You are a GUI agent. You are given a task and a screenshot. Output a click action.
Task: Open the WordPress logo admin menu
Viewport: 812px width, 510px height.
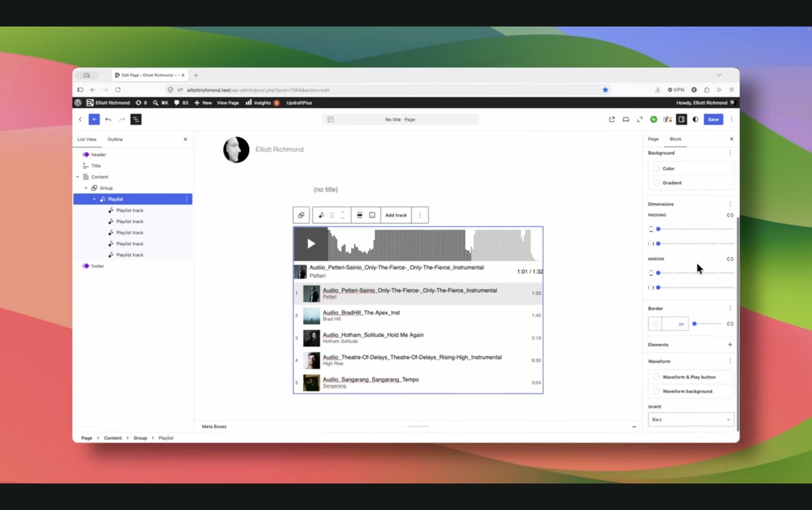(78, 103)
